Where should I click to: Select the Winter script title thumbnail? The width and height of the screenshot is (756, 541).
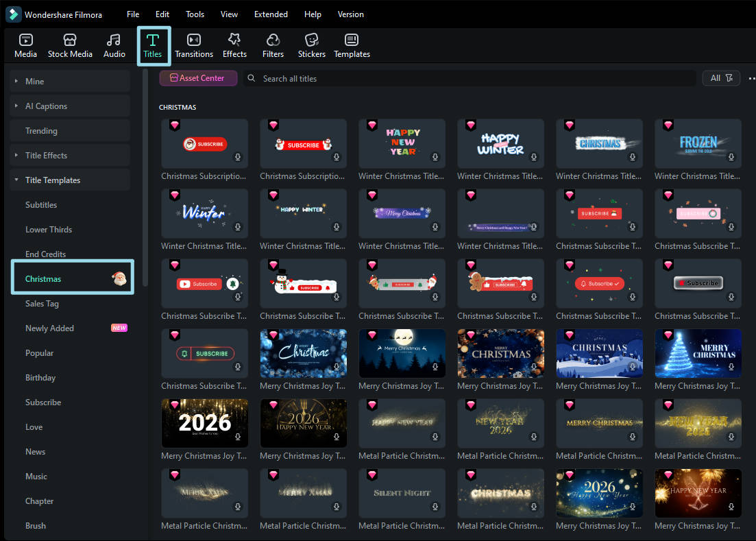tap(204, 213)
